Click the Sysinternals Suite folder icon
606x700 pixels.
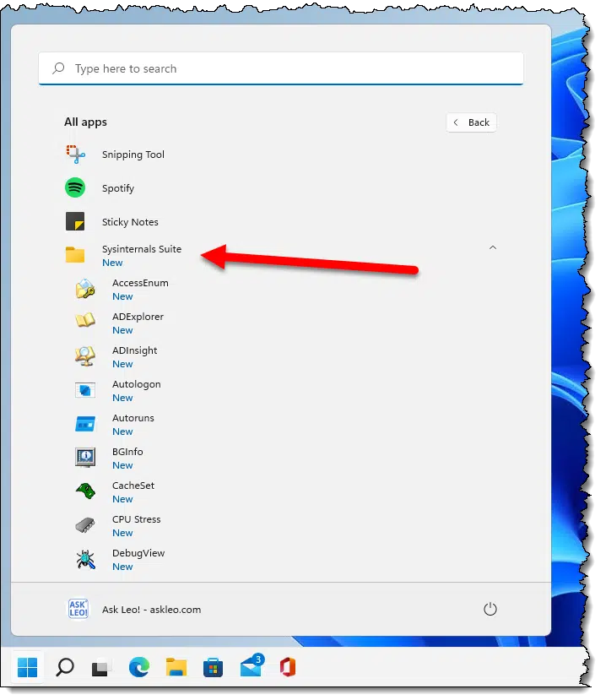[75, 255]
